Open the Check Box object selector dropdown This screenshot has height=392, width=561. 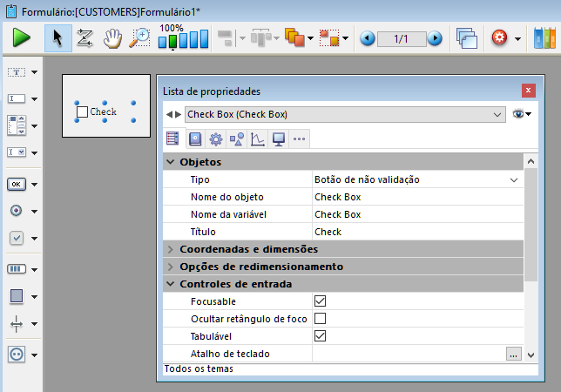497,114
